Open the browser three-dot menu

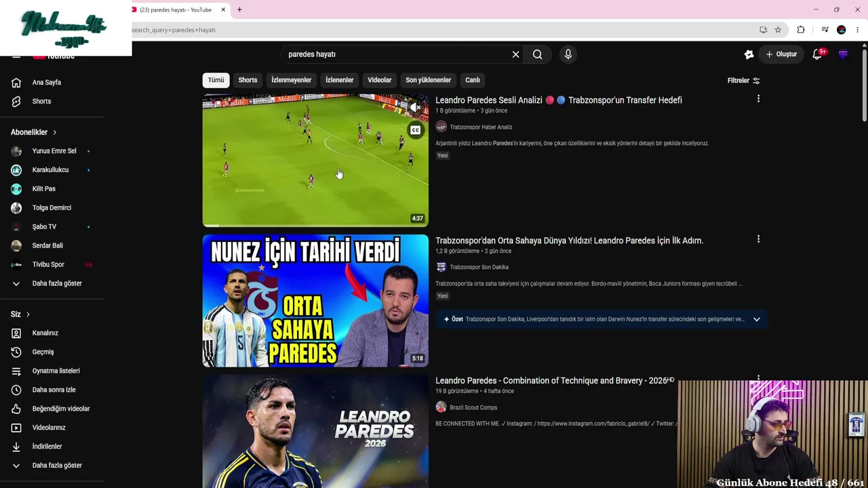tap(858, 30)
